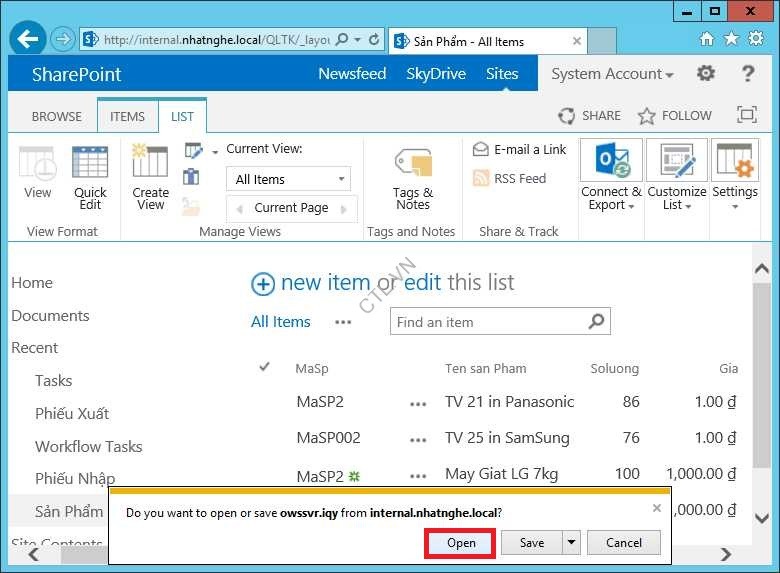This screenshot has height=573, width=780.
Task: Click Open in the download prompt
Action: [461, 543]
